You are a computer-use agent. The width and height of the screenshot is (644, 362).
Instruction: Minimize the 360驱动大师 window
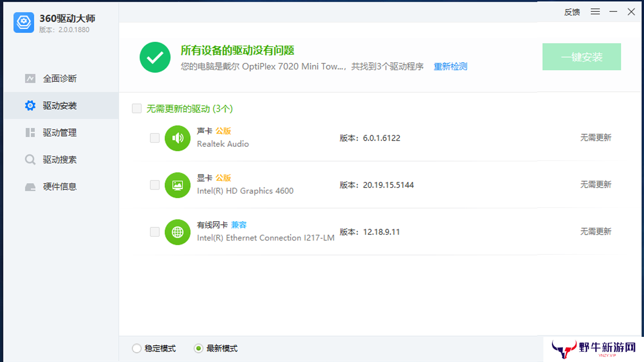pos(613,12)
